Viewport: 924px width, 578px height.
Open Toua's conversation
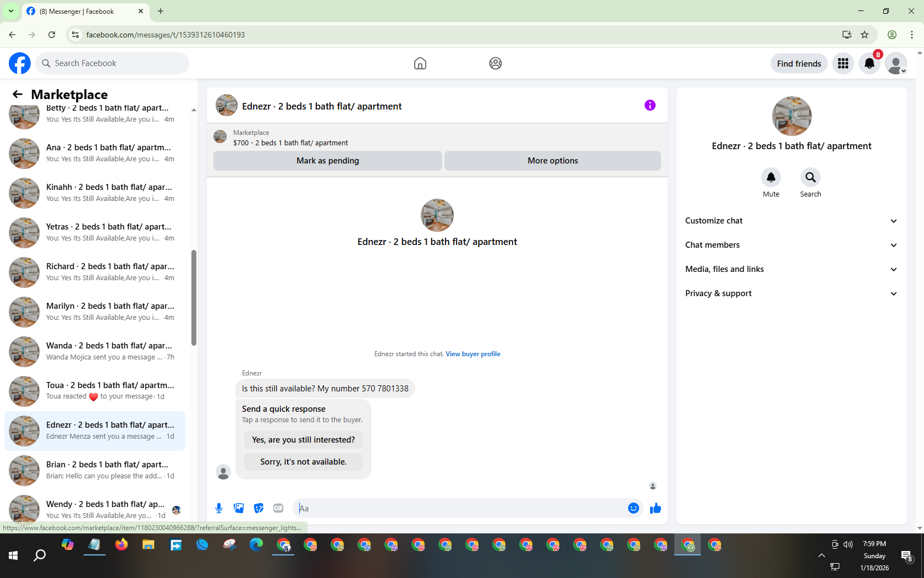(x=95, y=391)
